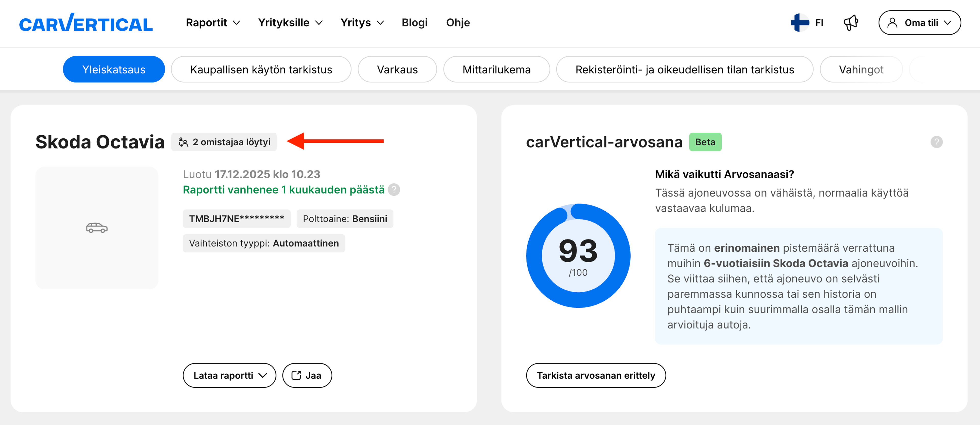Expand the Yritys dropdown
The width and height of the screenshot is (980, 425).
point(362,23)
